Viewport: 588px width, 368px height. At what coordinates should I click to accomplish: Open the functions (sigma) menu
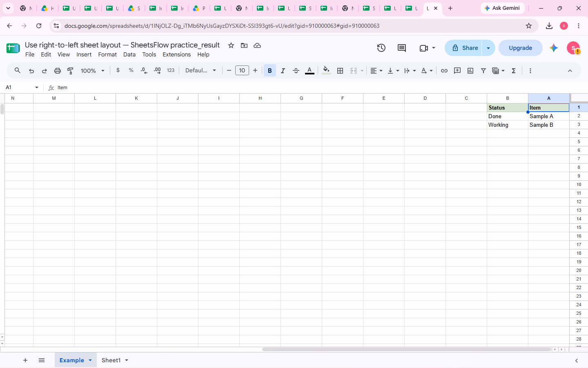tap(514, 71)
